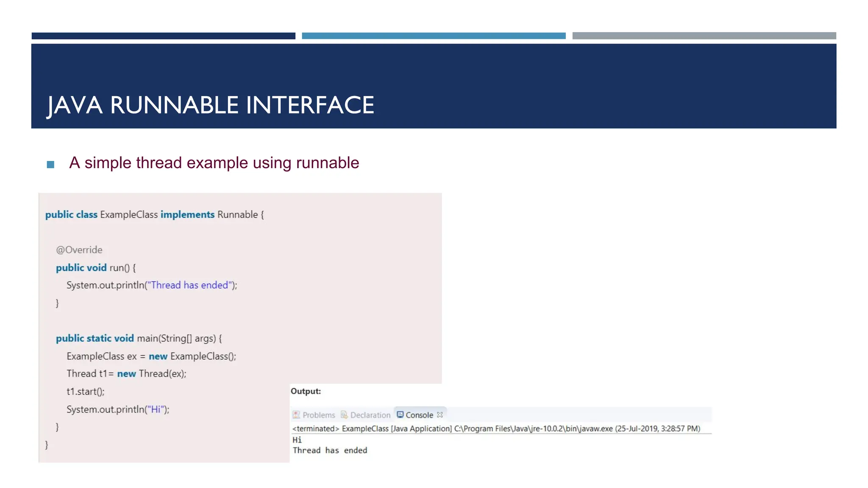This screenshot has height=488, width=868.
Task: Click the println 'Hi' code line
Action: coord(118,409)
